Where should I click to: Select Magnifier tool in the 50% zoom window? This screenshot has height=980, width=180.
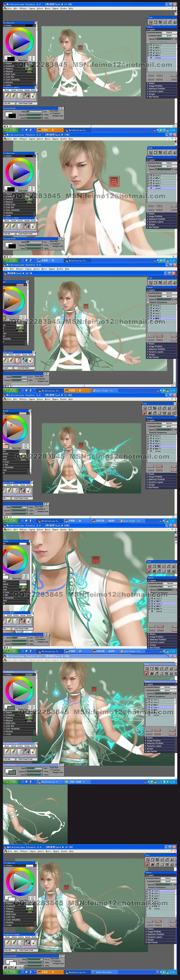[149, 566]
